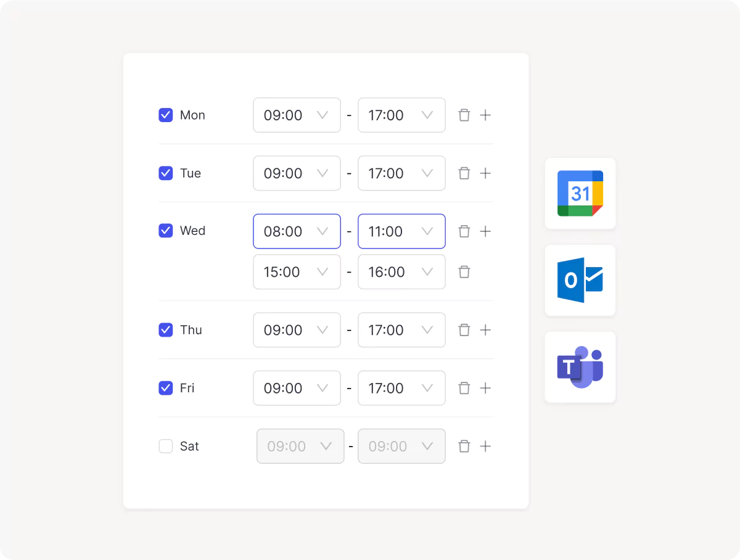Delete Wed 15:00-16:00 range with trash icon
The image size is (740, 560).
click(464, 272)
